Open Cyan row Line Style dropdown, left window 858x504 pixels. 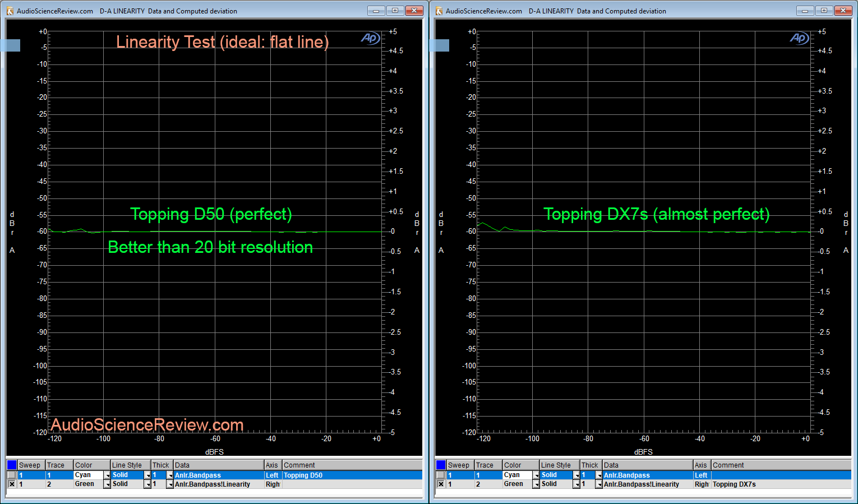pyautogui.click(x=147, y=475)
